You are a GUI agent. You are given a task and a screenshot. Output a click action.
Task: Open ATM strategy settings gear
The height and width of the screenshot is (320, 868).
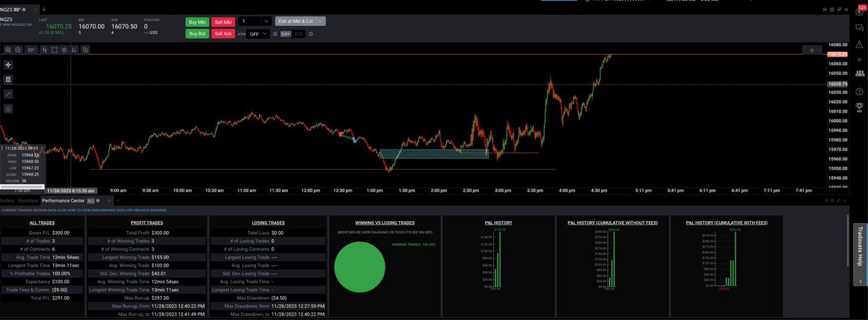click(275, 34)
